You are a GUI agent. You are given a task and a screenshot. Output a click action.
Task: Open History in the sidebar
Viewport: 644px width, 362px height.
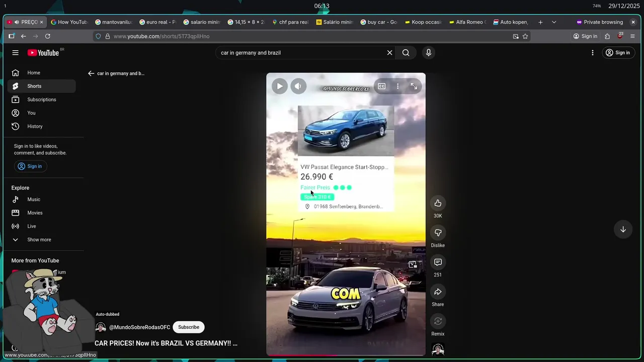coord(41,126)
